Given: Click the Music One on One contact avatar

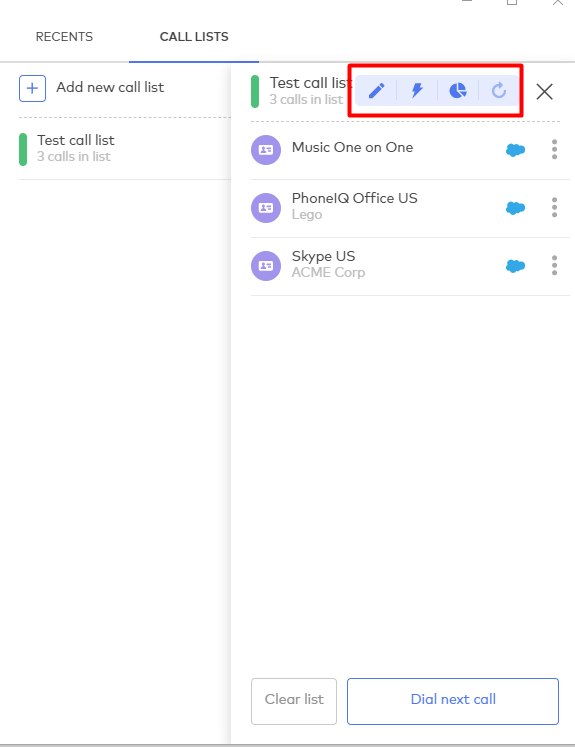Looking at the screenshot, I should tap(266, 150).
